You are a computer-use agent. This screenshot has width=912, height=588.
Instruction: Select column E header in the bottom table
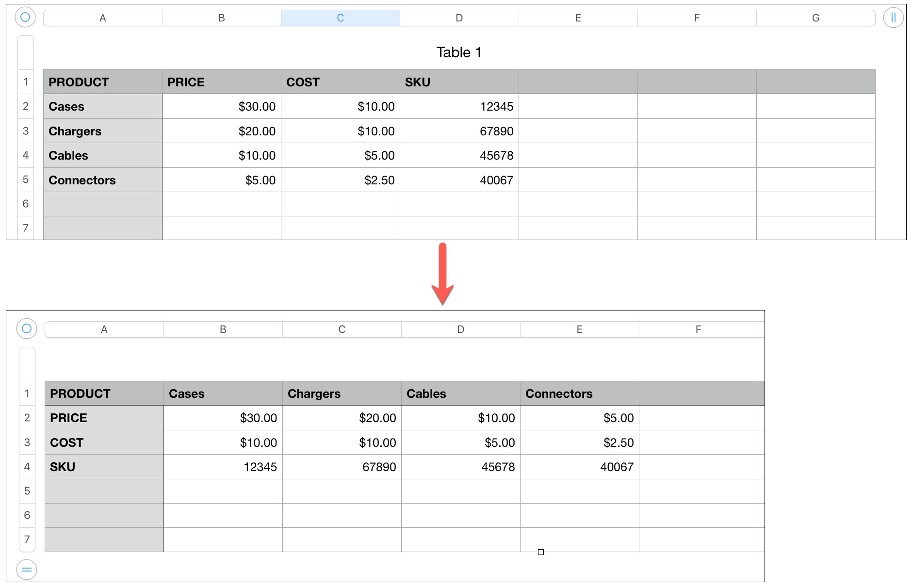(580, 329)
